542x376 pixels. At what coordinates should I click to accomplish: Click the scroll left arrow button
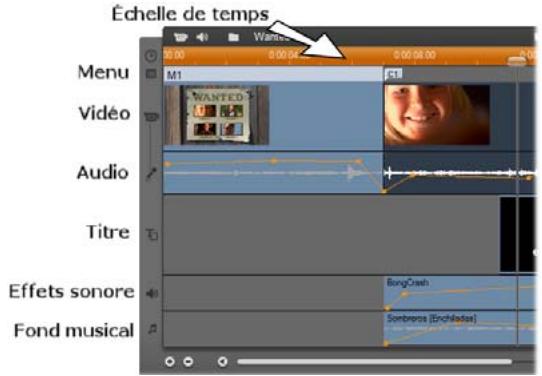[x=223, y=361]
